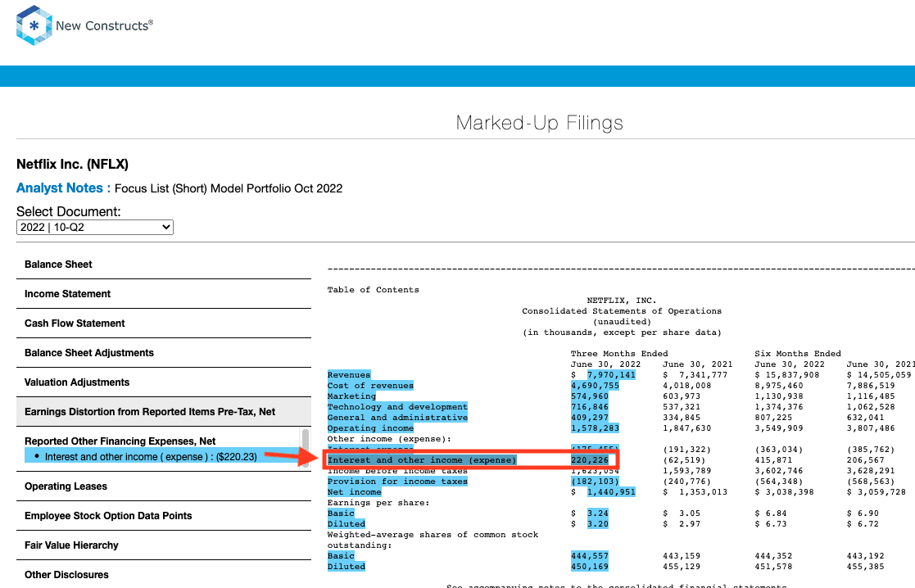Click the Three Months Ended column header

coord(619,354)
